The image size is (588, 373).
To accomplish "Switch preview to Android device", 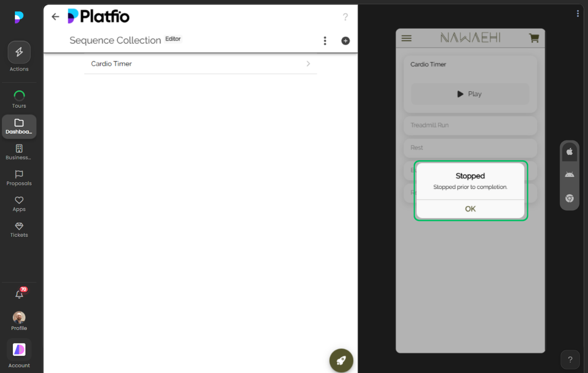I will [569, 175].
